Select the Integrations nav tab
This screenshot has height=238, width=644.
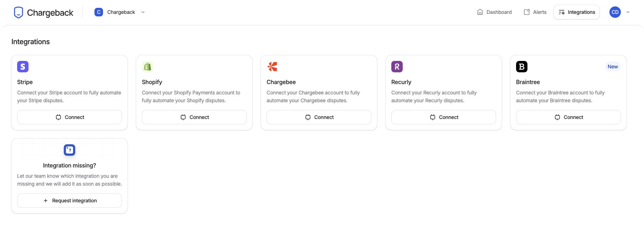577,12
